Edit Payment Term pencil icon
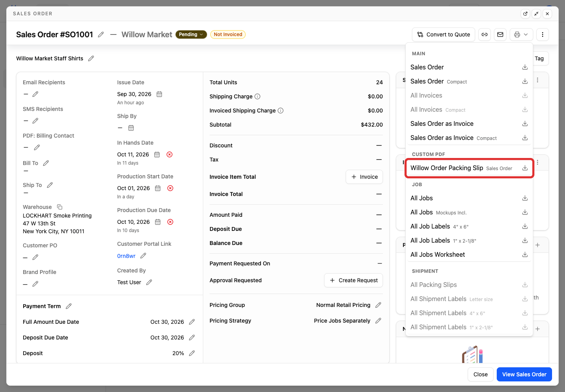Image resolution: width=565 pixels, height=392 pixels. point(69,306)
